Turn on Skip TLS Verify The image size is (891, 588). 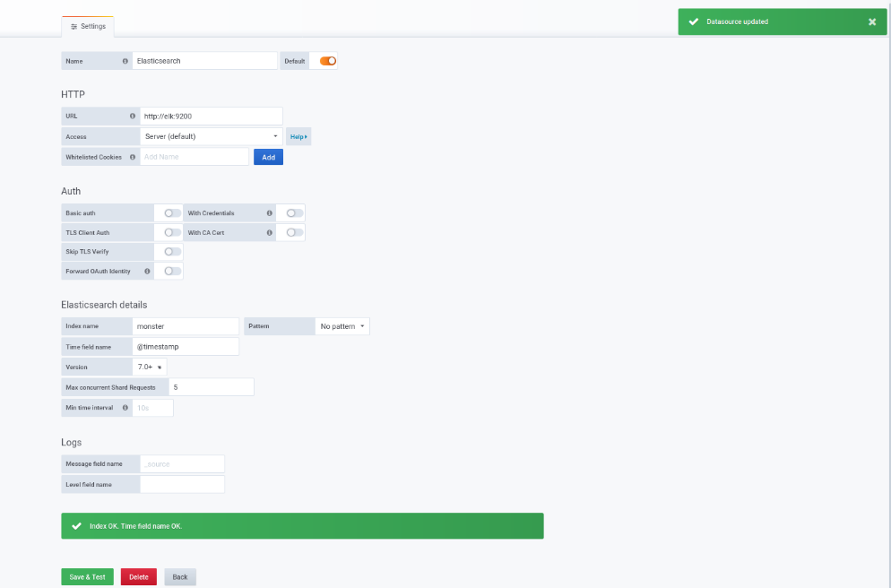click(173, 252)
